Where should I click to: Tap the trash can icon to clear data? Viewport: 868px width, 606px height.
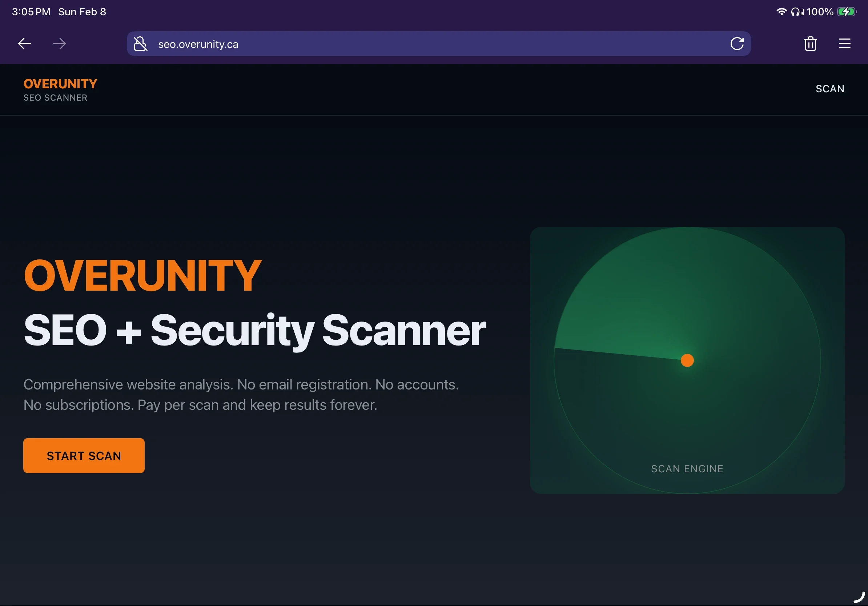coord(810,44)
